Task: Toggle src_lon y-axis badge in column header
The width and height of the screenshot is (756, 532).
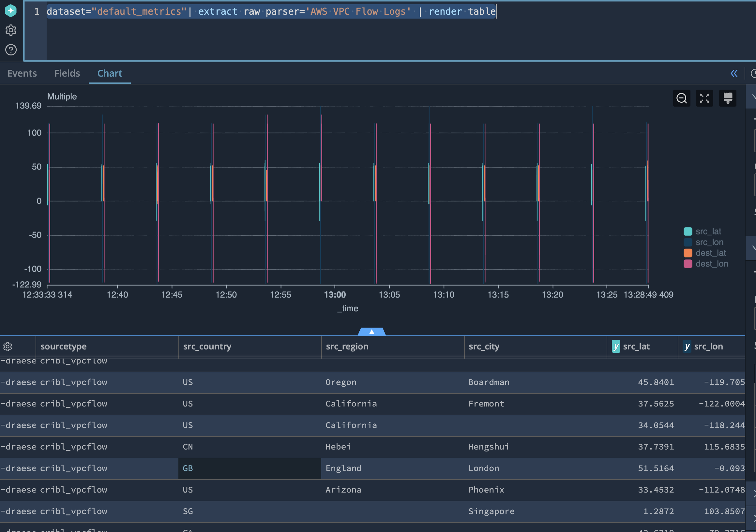Action: tap(687, 347)
